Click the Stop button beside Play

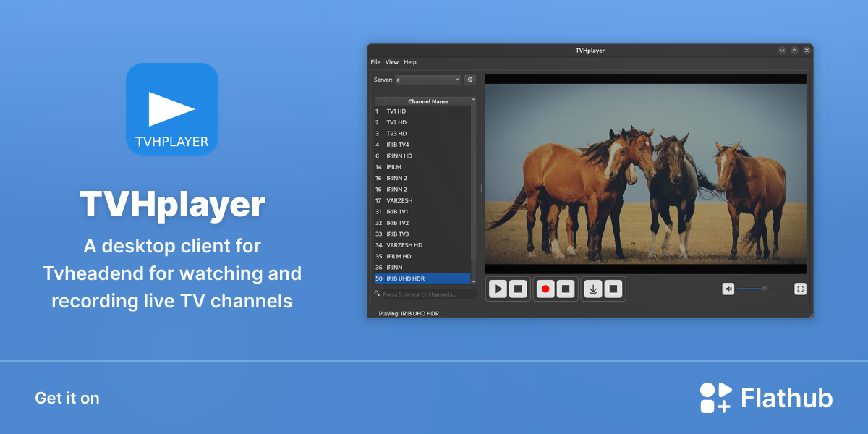(x=518, y=289)
